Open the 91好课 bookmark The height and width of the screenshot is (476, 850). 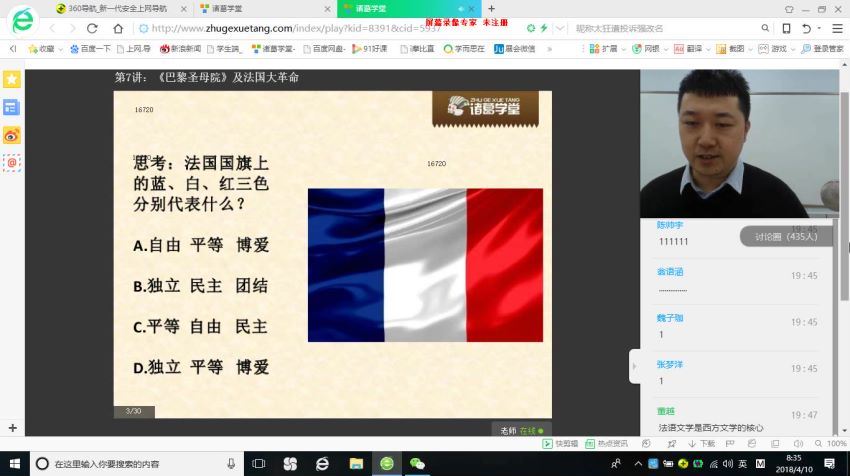coord(370,49)
